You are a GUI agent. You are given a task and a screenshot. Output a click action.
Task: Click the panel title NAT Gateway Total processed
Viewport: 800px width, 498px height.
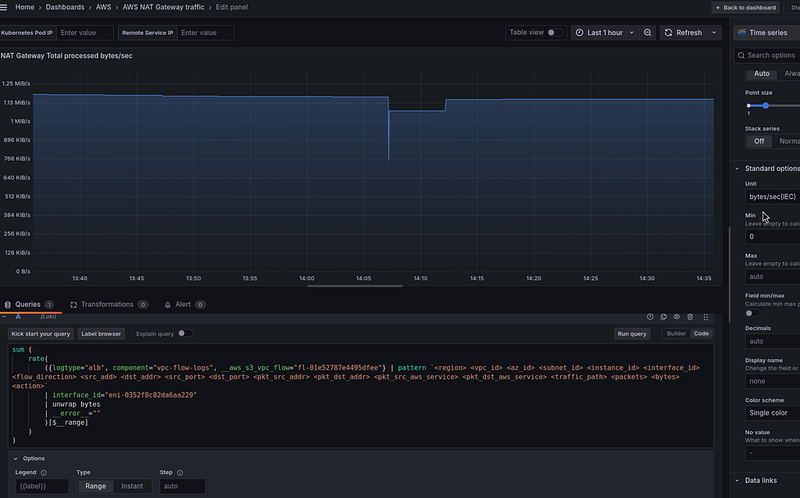pyautogui.click(x=66, y=56)
